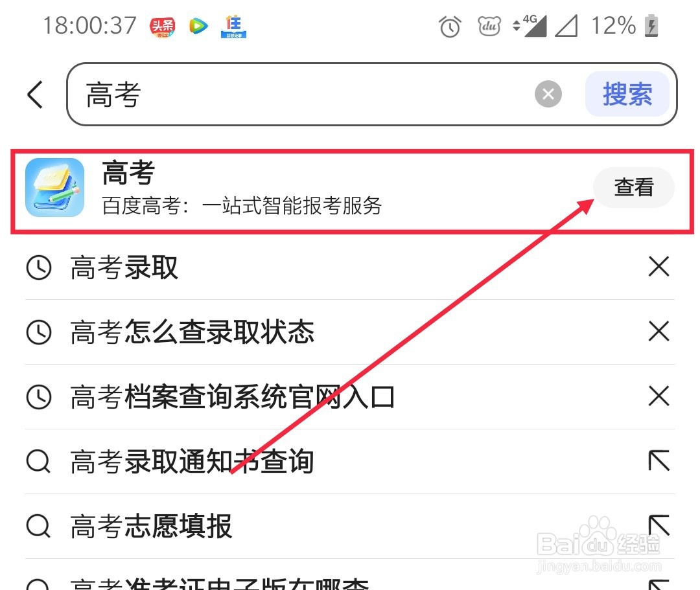Tap the clock icon beside 高考录取
700x590 pixels.
coord(39,267)
